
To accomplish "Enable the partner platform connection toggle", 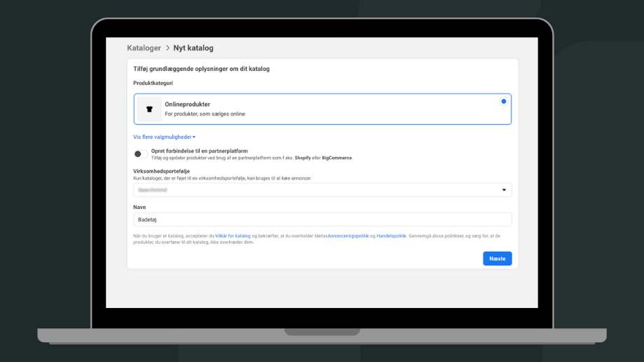I will click(139, 154).
